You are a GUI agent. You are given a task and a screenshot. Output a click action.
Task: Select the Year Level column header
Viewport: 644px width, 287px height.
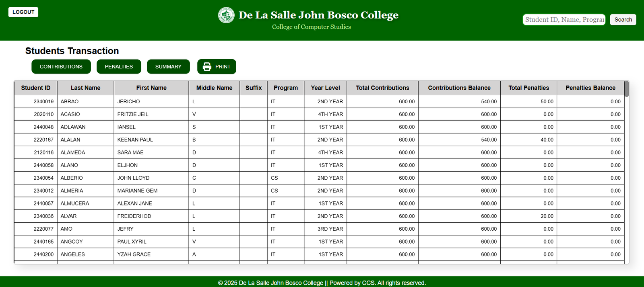(325, 88)
